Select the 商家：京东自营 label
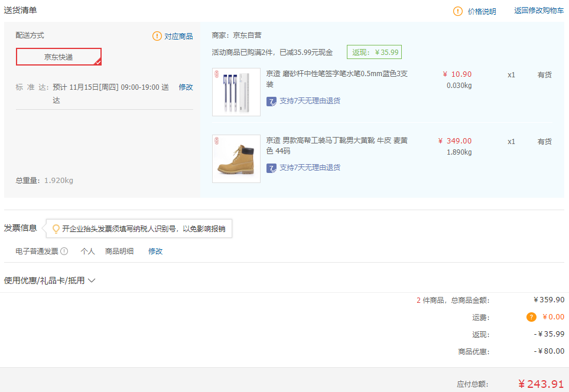 pyautogui.click(x=236, y=35)
